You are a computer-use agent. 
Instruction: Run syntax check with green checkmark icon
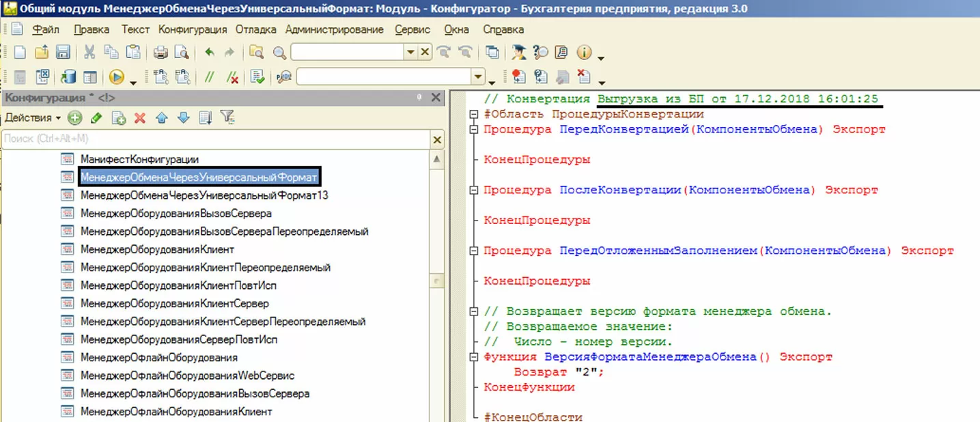(x=257, y=77)
